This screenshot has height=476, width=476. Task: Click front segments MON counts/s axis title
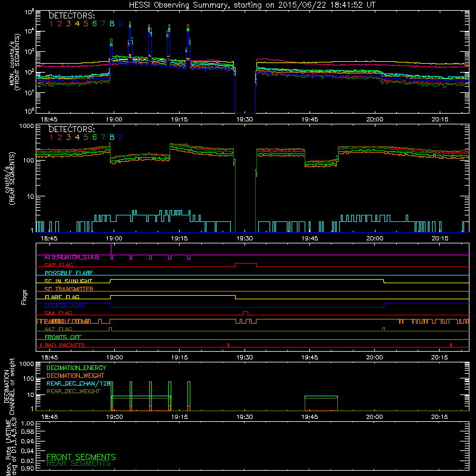14,62
